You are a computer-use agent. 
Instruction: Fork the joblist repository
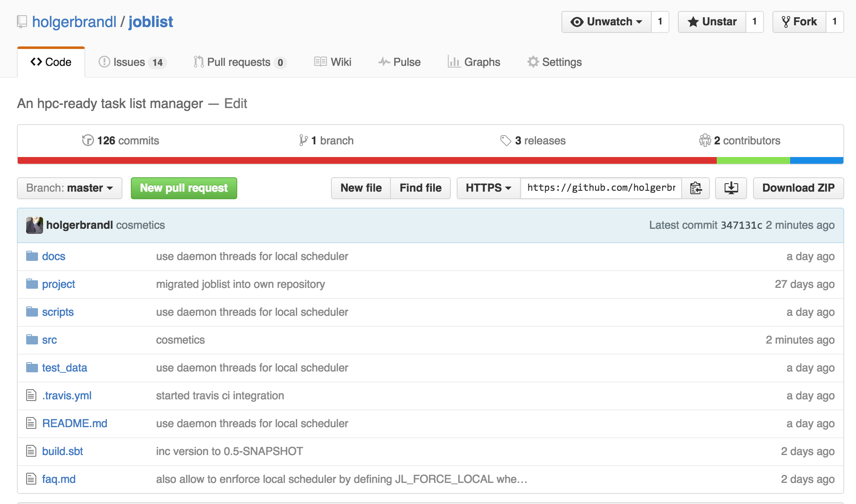point(799,22)
